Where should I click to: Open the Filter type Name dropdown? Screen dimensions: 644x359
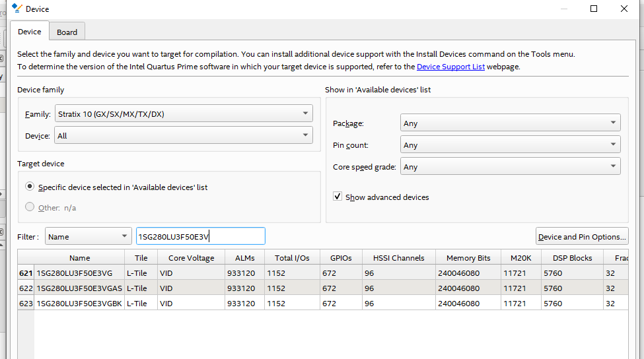click(89, 236)
